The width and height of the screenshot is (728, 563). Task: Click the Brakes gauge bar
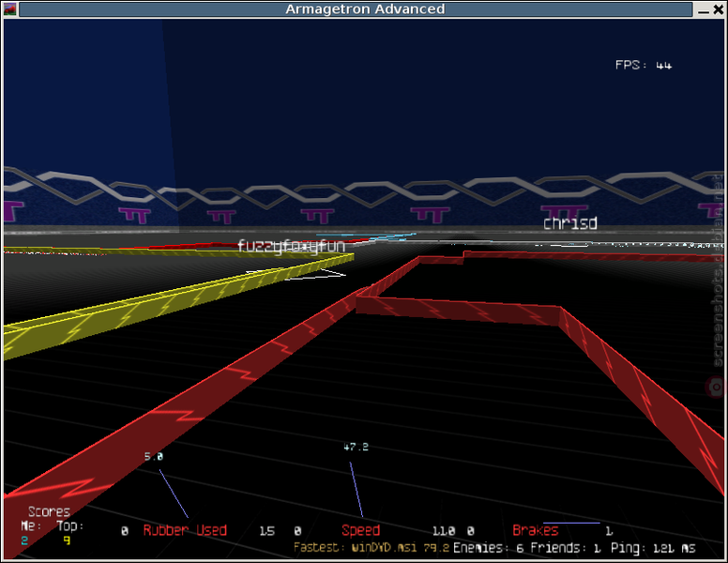[571, 523]
